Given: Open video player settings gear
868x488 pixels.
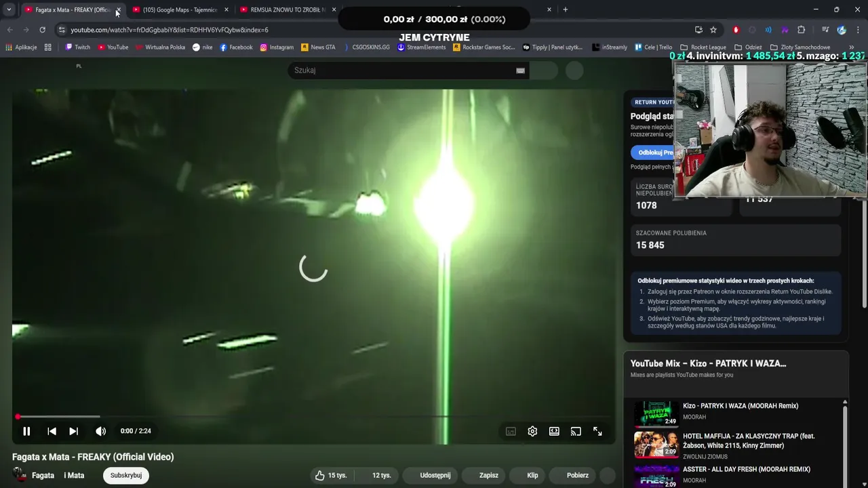Looking at the screenshot, I should (x=532, y=431).
